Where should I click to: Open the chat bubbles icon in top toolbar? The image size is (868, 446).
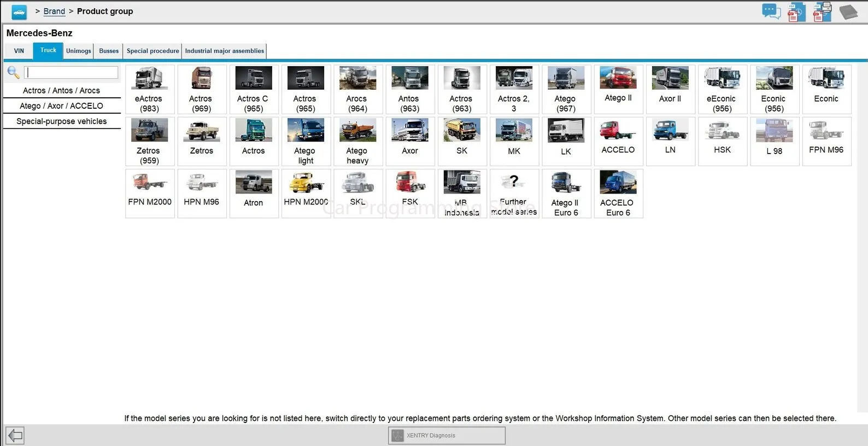pos(771,11)
